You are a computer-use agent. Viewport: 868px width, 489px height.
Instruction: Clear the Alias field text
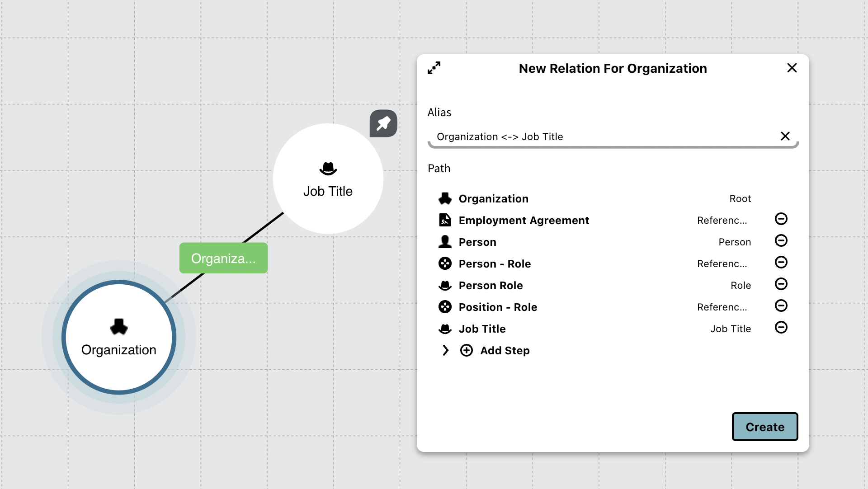[x=785, y=136]
